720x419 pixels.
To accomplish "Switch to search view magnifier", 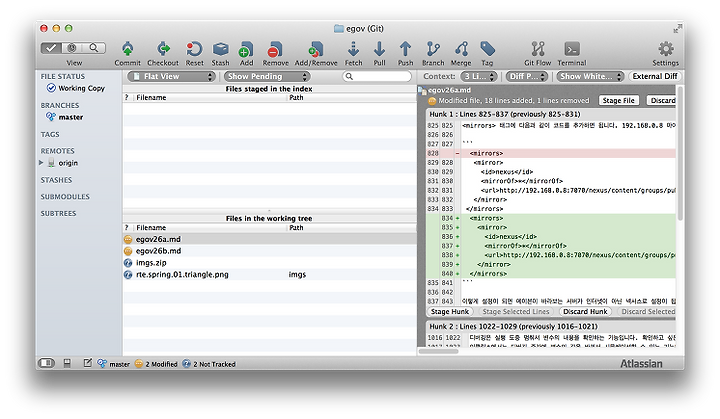I will [94, 48].
